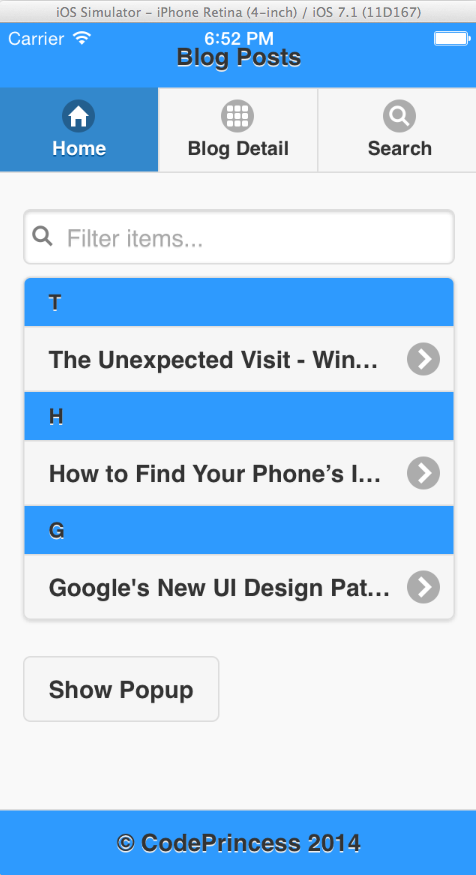Screen dimensions: 476x875
Task: Click the battery icon in status bar
Action: point(453,38)
